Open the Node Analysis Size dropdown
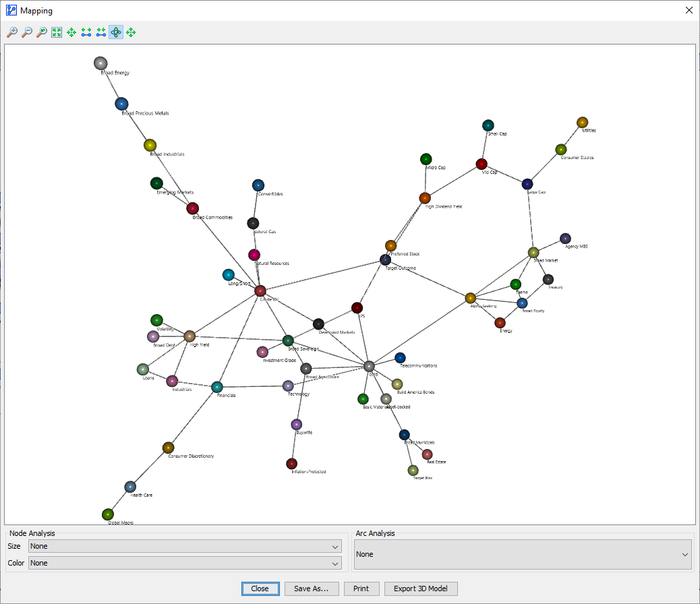The width and height of the screenshot is (700, 604). pyautogui.click(x=185, y=546)
